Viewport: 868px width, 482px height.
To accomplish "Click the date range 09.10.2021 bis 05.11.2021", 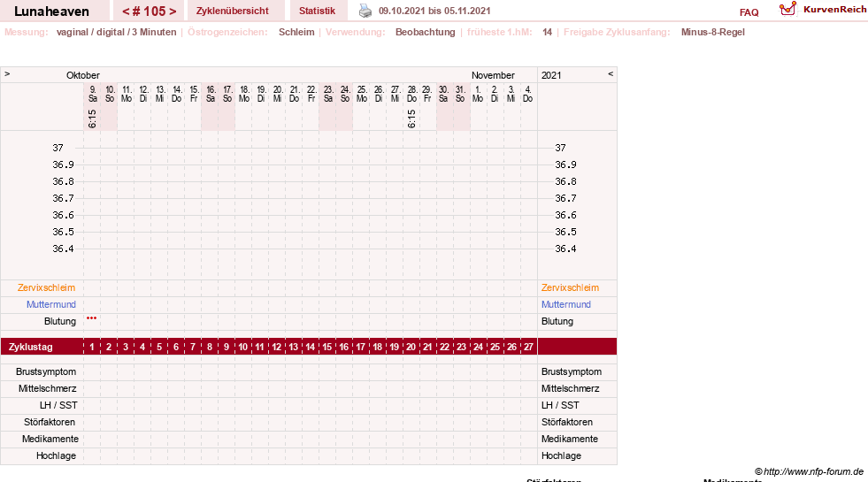I will (434, 11).
